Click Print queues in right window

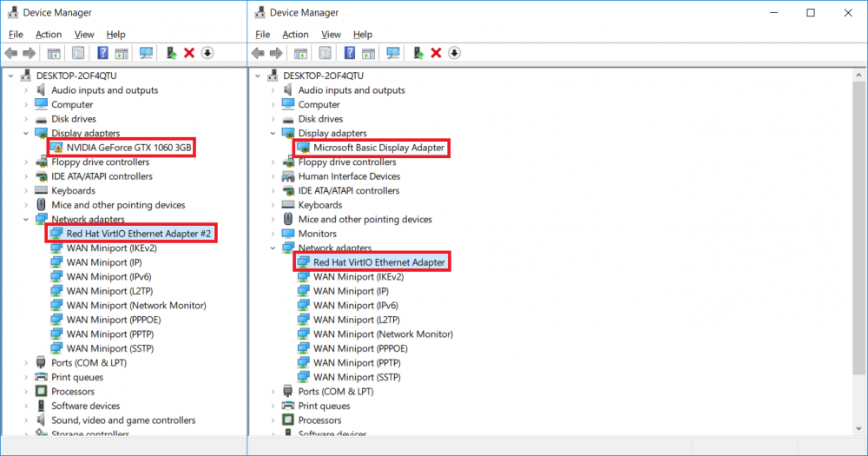point(324,406)
